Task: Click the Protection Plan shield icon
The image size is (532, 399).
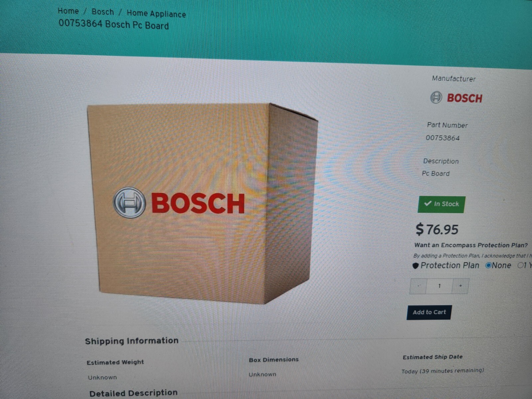Action: 415,266
